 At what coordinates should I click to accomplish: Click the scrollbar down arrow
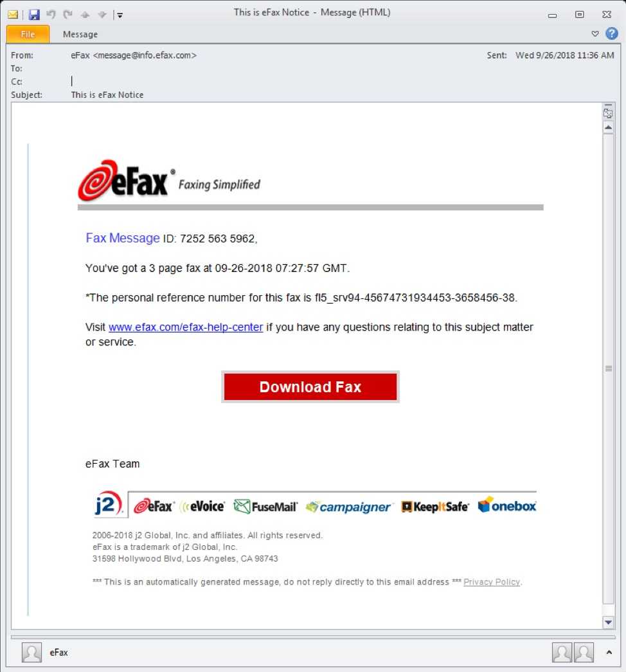(608, 622)
